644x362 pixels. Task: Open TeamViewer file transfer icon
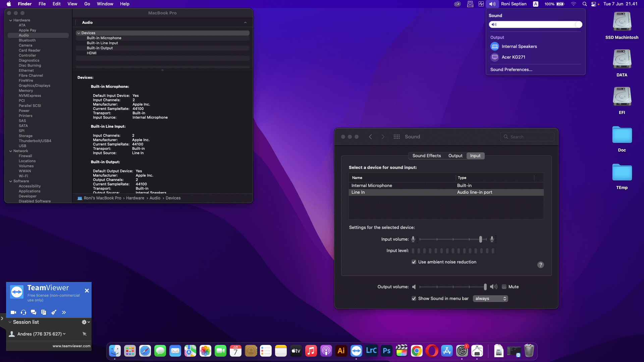click(44, 312)
